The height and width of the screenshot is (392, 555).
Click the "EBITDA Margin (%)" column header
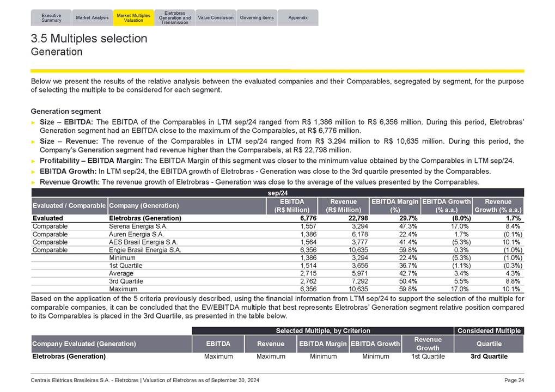click(394, 206)
